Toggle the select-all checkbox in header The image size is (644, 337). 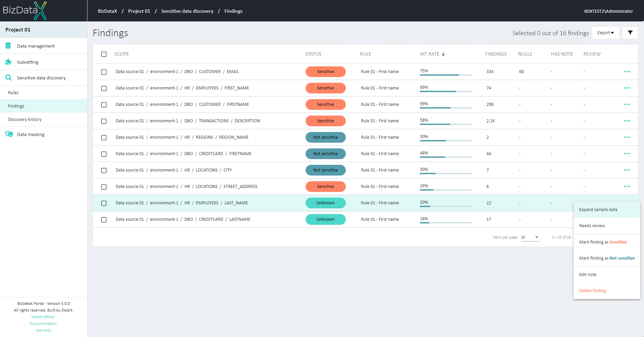coord(104,54)
